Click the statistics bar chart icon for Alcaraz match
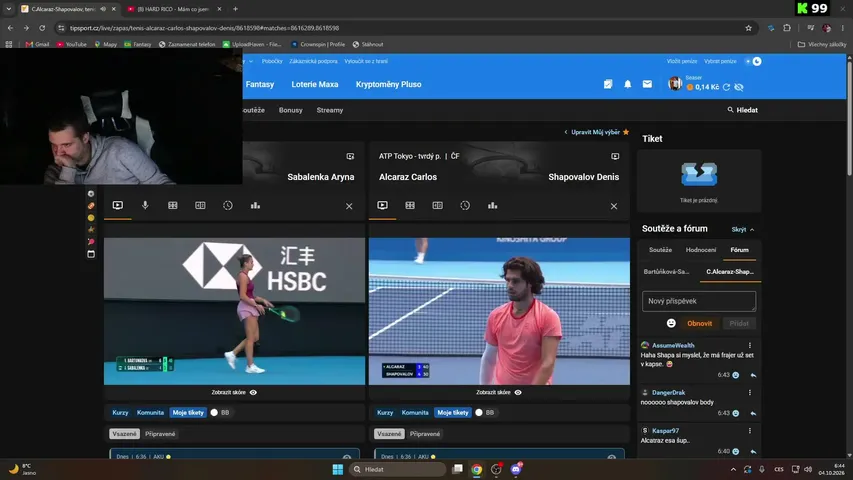Viewport: 853px width, 480px height. (x=492, y=206)
